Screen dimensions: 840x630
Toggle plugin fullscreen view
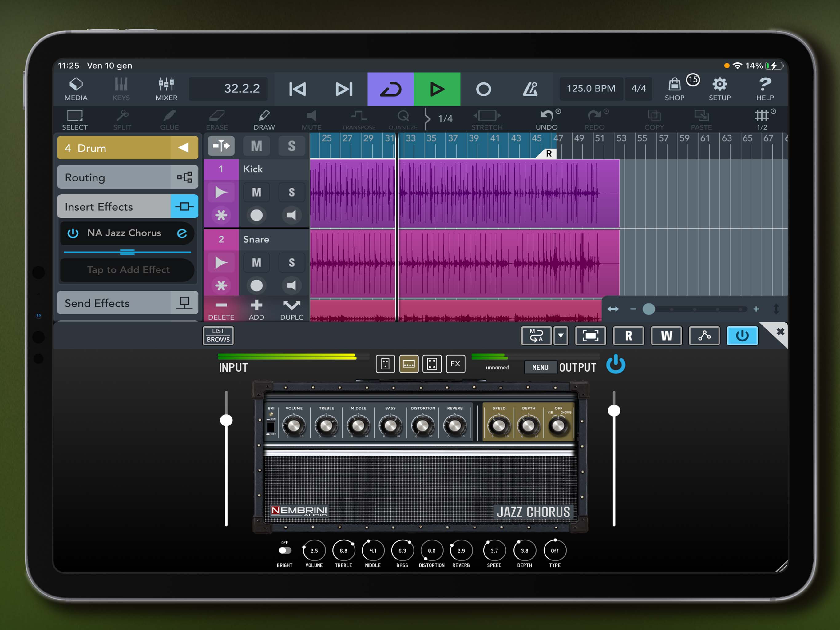click(x=591, y=336)
